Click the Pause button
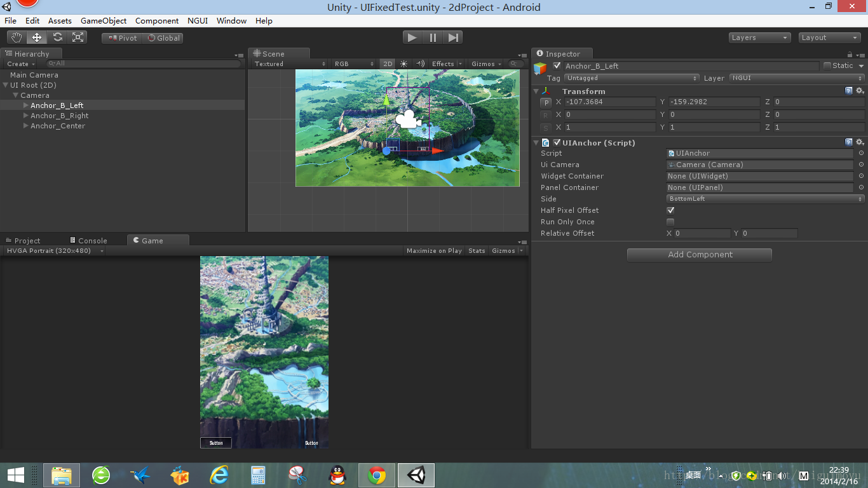 [433, 37]
